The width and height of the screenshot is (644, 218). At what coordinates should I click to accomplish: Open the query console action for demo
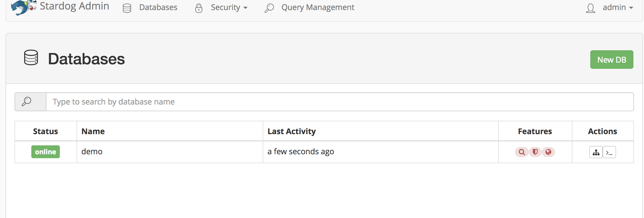pyautogui.click(x=609, y=152)
